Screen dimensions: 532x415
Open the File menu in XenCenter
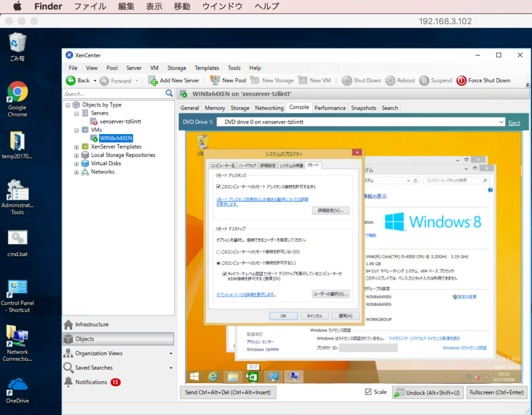[73, 68]
